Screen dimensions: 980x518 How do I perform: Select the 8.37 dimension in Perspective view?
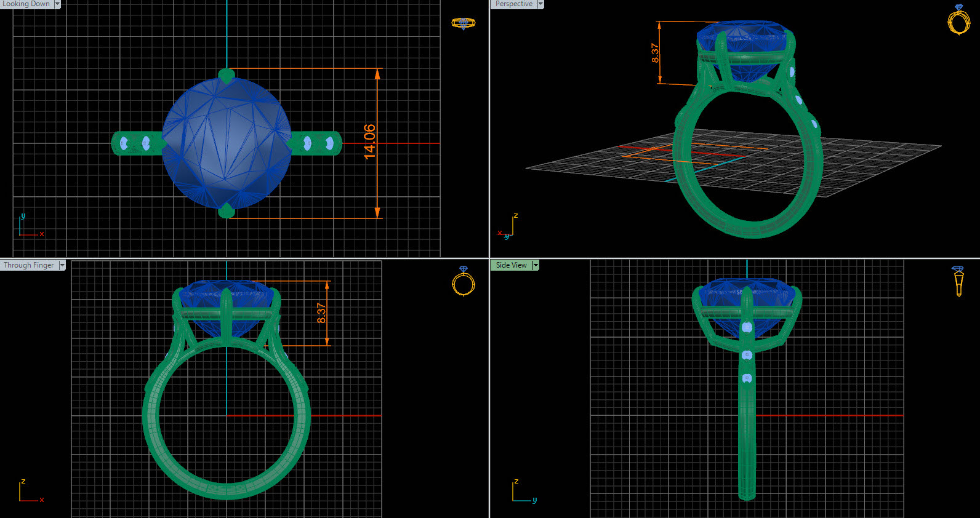[x=656, y=53]
